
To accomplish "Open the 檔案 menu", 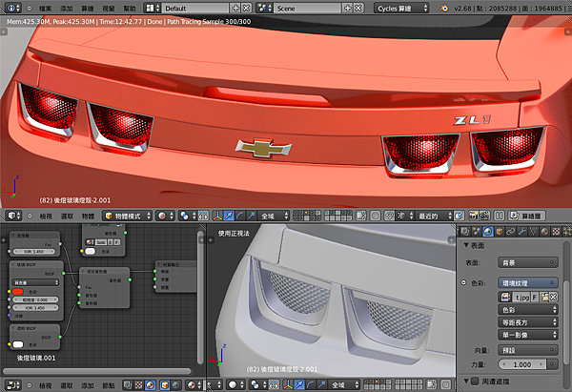I will [x=45, y=8].
